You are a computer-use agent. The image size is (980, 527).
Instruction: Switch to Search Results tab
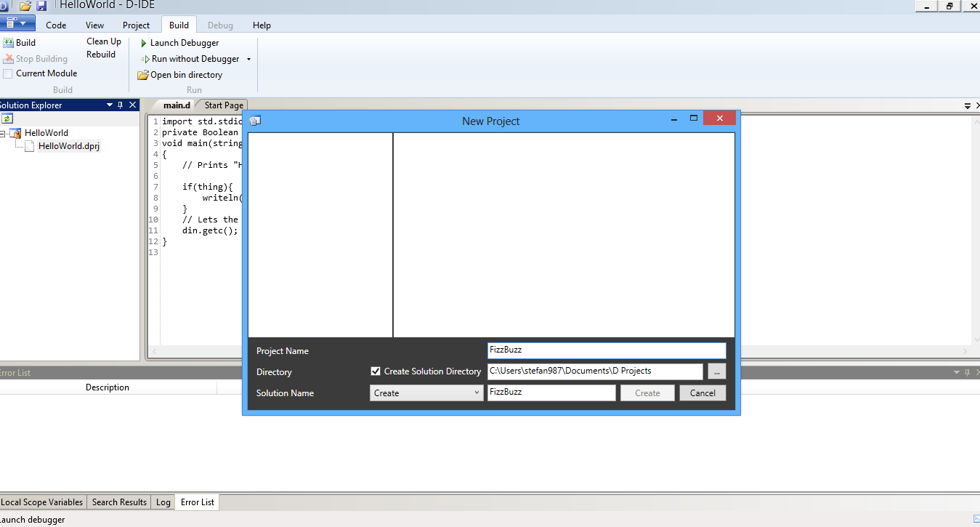click(x=119, y=502)
